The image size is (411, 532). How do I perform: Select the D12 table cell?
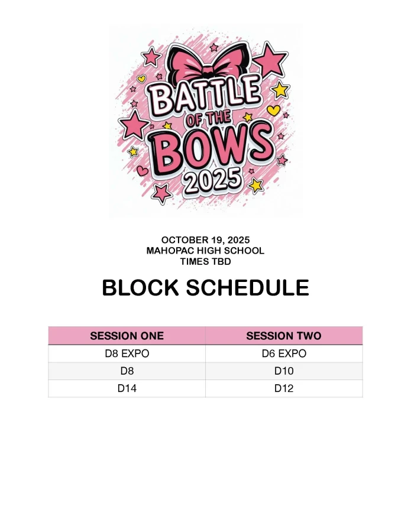click(x=284, y=388)
